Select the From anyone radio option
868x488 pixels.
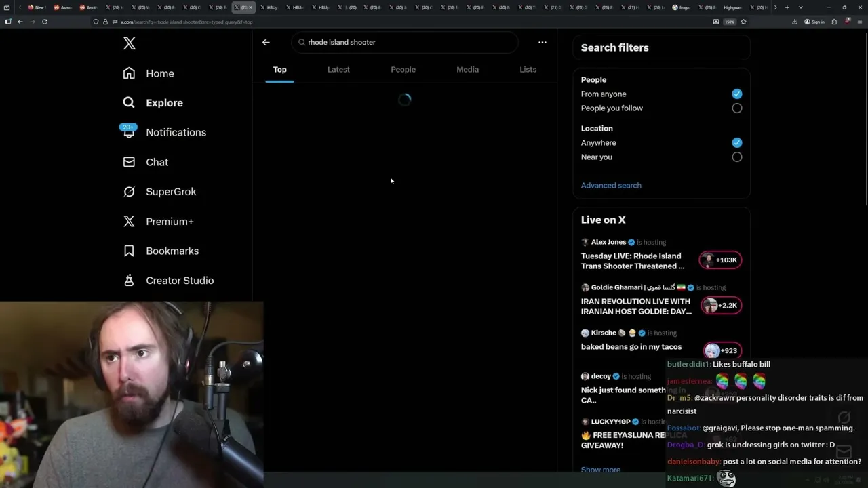(737, 94)
